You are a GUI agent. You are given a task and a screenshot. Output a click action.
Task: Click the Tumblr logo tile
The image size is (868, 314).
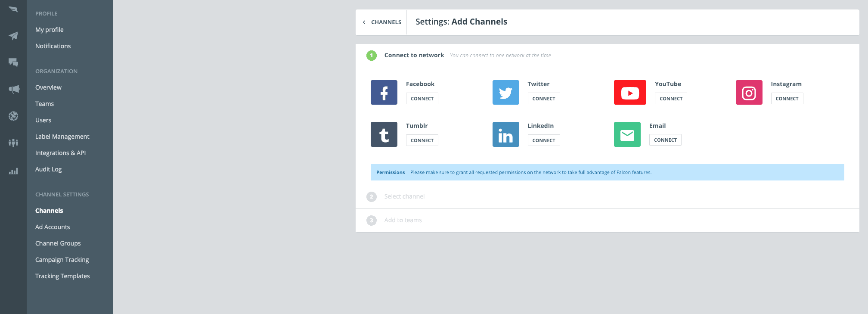[384, 134]
